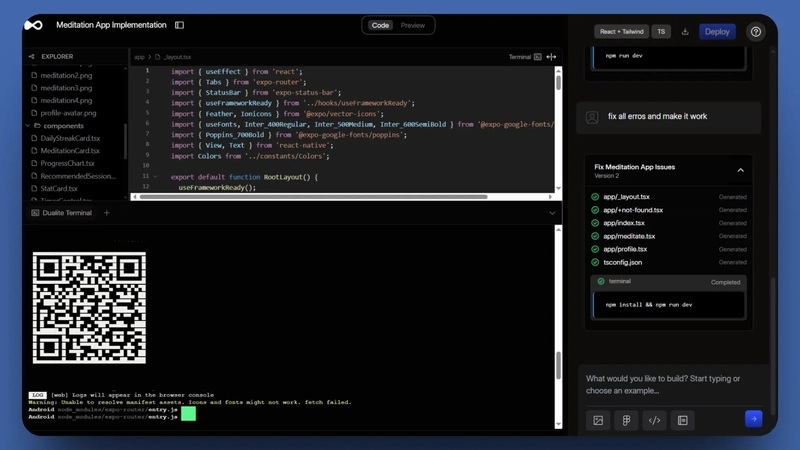Click the terminal Completed status row
The height and width of the screenshot is (450, 800).
click(x=668, y=282)
